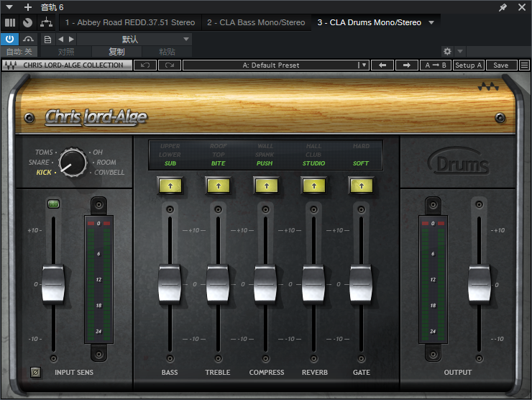Click the STUDIO reverb mode label
Viewport: 532px width, 400px height.
click(314, 163)
